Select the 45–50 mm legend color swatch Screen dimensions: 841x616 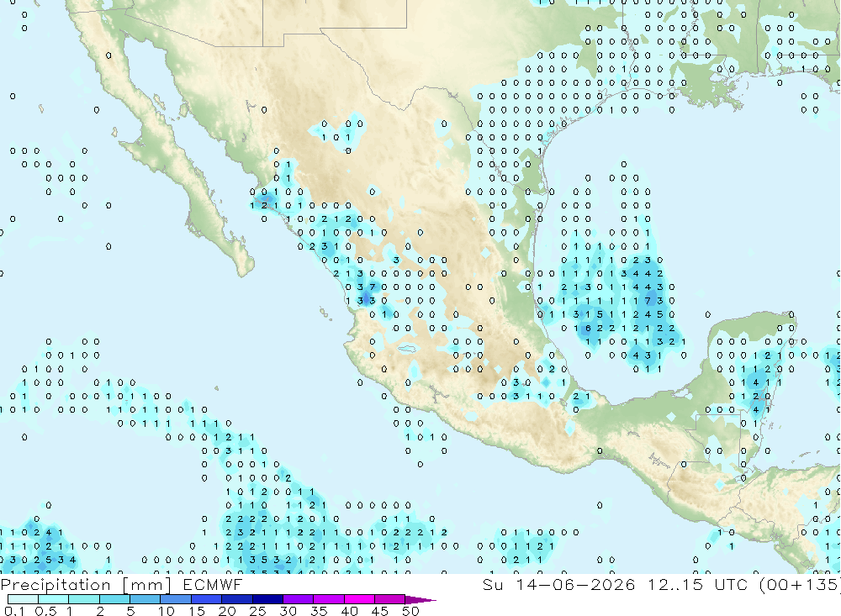[x=390, y=599]
